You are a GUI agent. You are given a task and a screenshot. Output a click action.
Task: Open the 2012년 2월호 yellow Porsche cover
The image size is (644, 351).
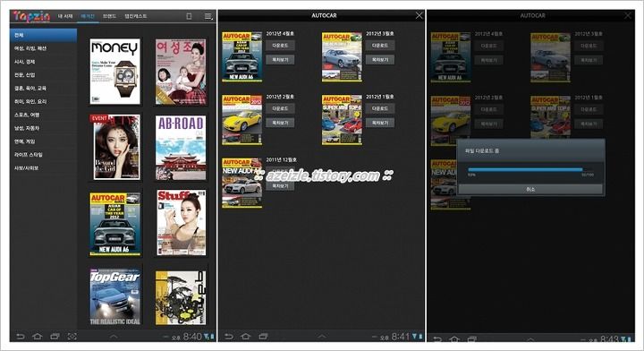pos(241,120)
